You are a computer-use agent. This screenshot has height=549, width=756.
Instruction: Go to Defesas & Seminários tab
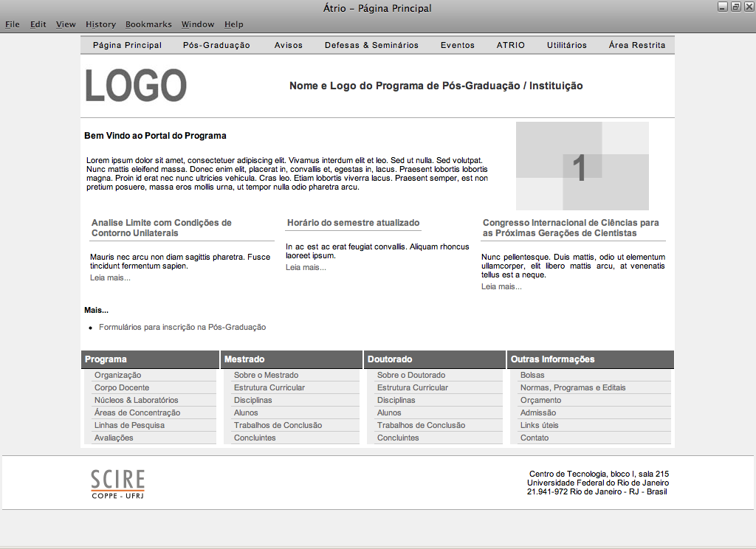[x=371, y=45]
